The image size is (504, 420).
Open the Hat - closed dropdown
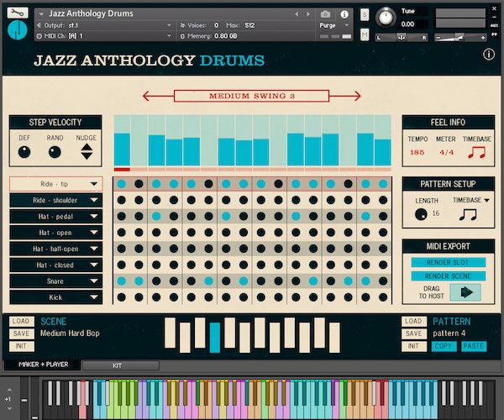pyautogui.click(x=56, y=265)
